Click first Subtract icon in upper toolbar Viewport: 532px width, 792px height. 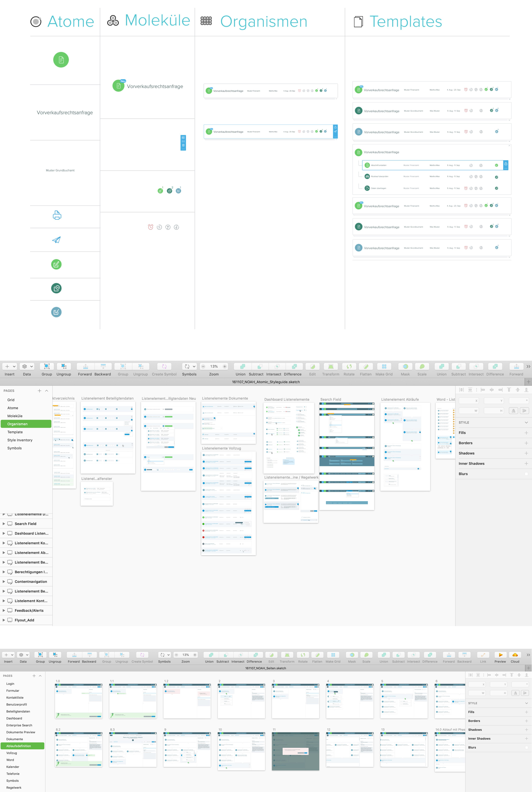pyautogui.click(x=260, y=366)
